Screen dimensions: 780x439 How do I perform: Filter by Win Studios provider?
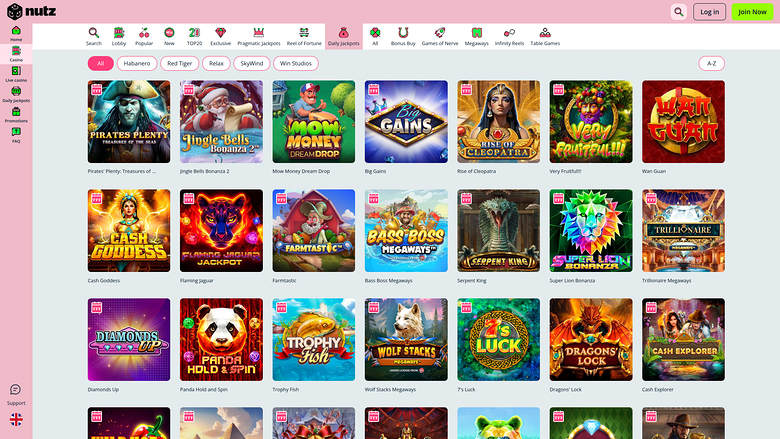(295, 63)
